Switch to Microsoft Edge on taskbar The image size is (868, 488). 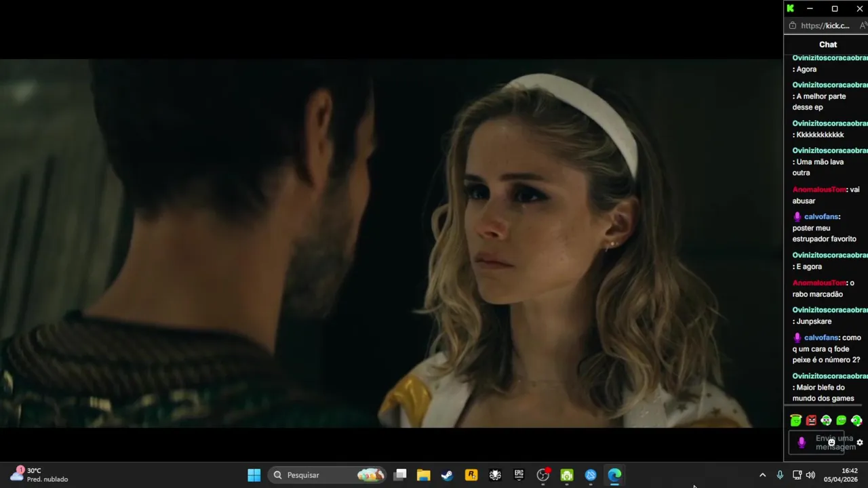614,475
